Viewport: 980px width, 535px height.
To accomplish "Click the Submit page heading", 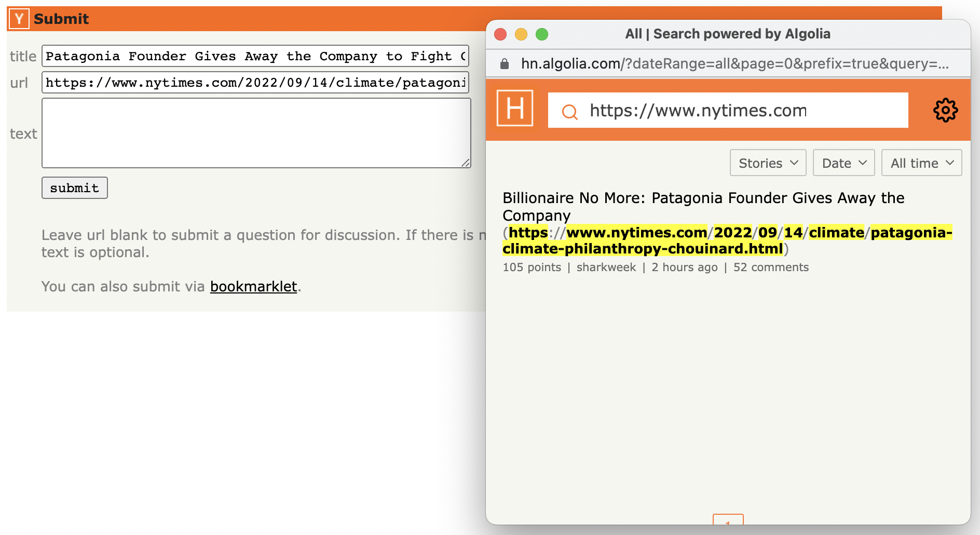I will coord(61,19).
